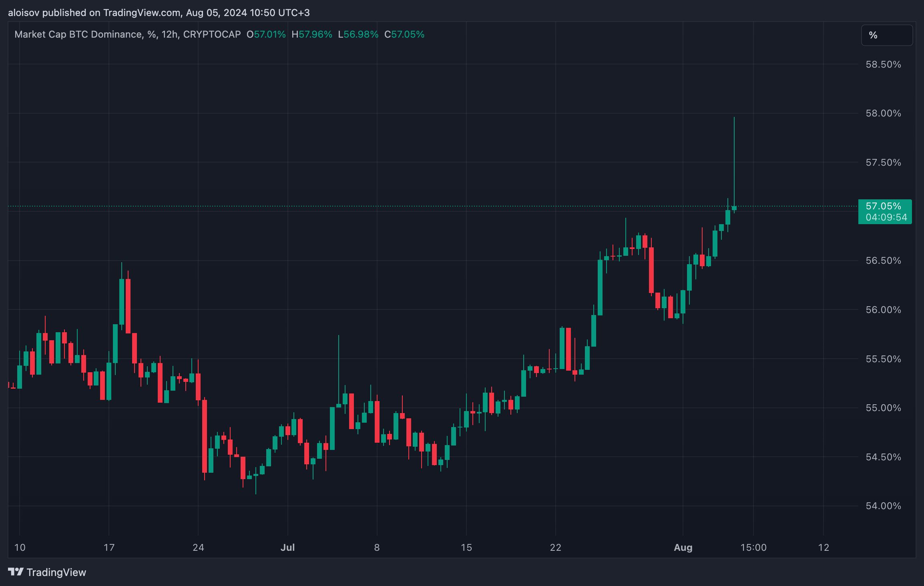This screenshot has width=924, height=586.
Task: Click the TradingView logo icon
Action: coord(16,572)
